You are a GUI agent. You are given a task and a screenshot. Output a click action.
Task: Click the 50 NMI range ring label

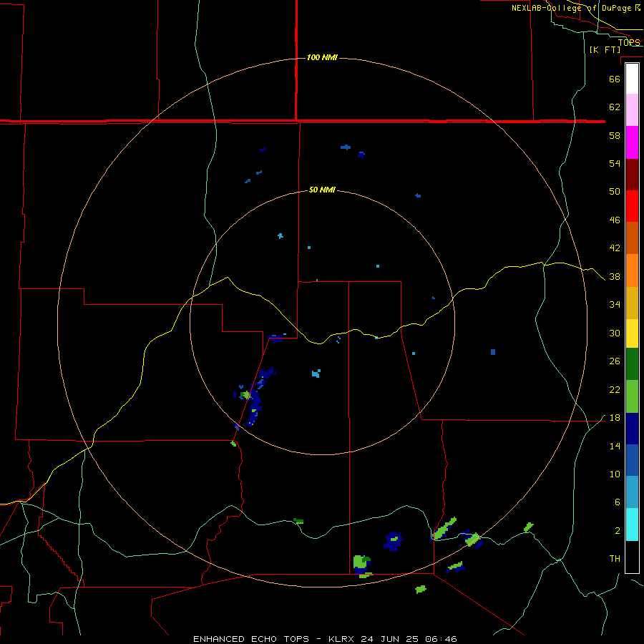(322, 190)
